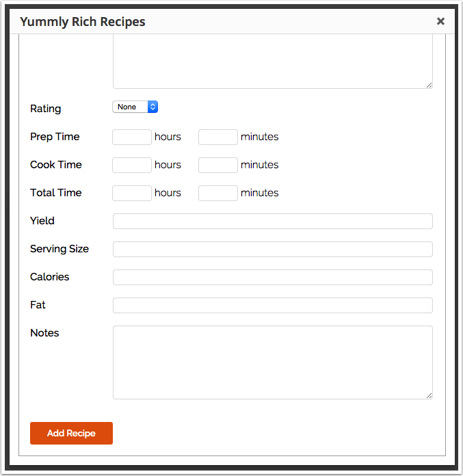
Task: Click inside the Notes text area
Action: (272, 362)
